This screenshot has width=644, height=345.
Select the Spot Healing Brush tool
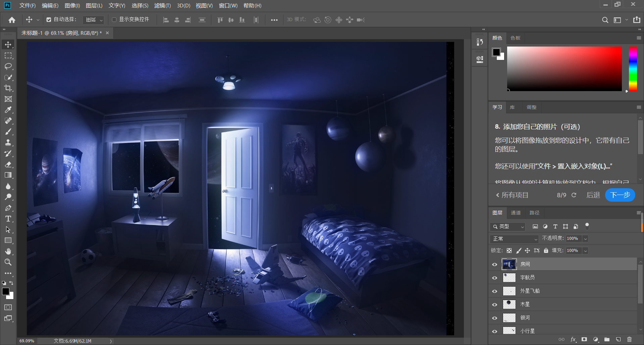coord(8,121)
